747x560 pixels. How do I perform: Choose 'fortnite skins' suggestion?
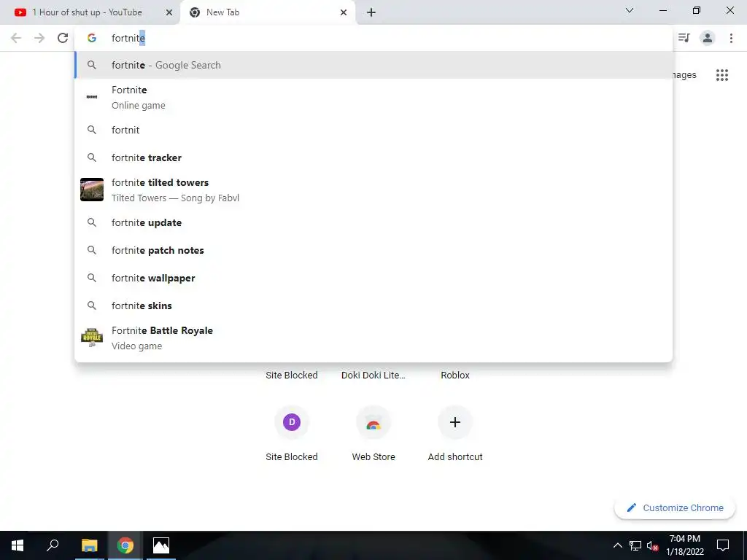point(373,306)
